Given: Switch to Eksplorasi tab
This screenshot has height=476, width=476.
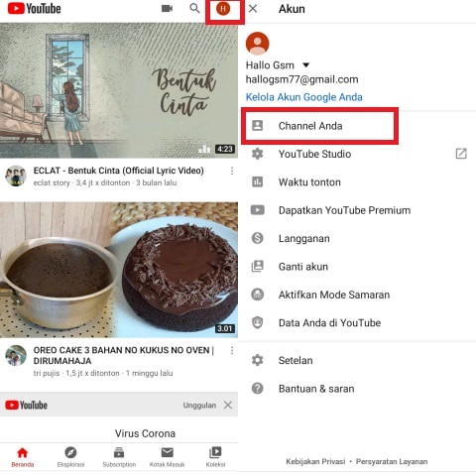Looking at the screenshot, I should pos(70,457).
